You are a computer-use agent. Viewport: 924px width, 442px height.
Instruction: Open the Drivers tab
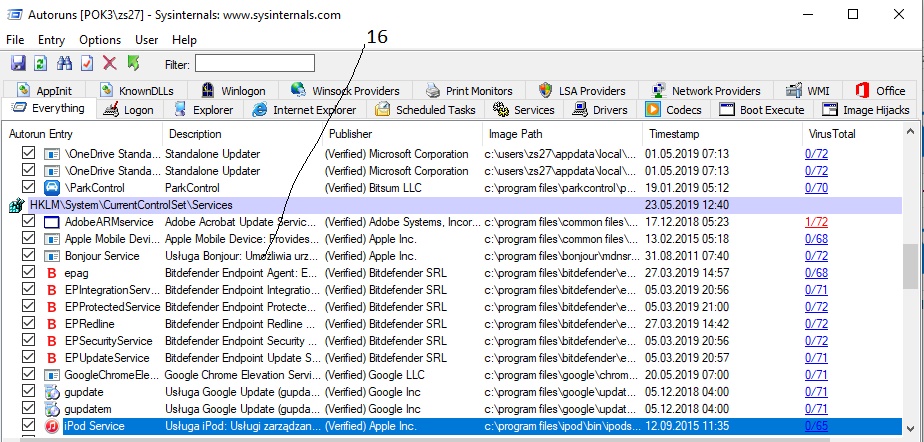[x=601, y=110]
